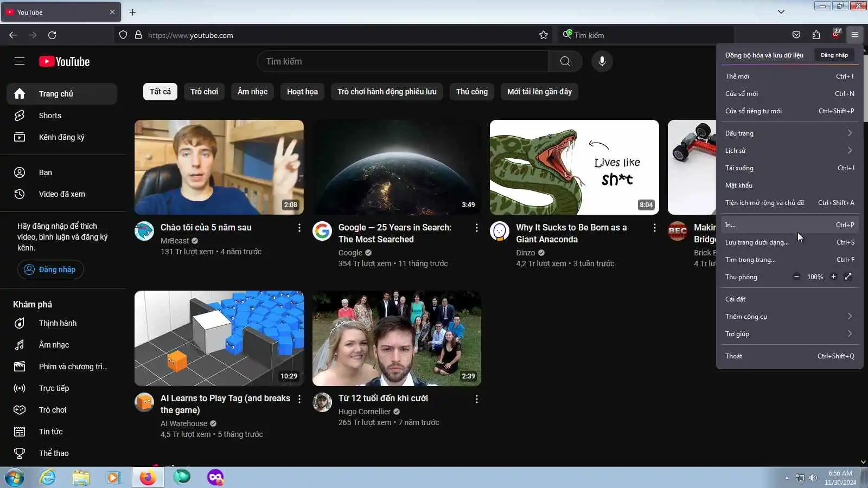Open Google channel avatar

(322, 231)
